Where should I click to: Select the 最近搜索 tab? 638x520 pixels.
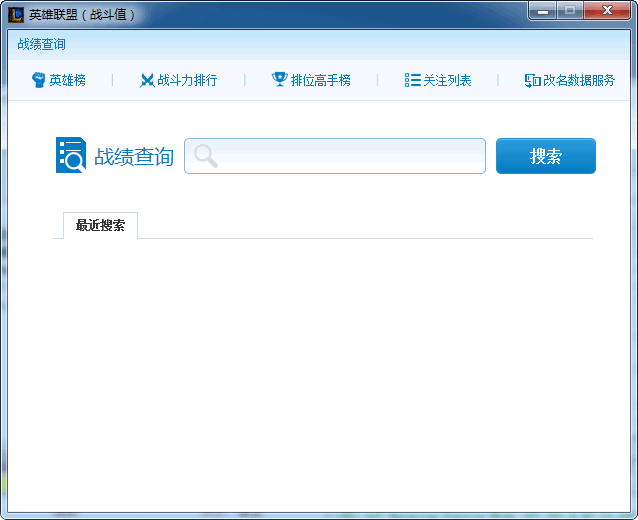(x=100, y=225)
